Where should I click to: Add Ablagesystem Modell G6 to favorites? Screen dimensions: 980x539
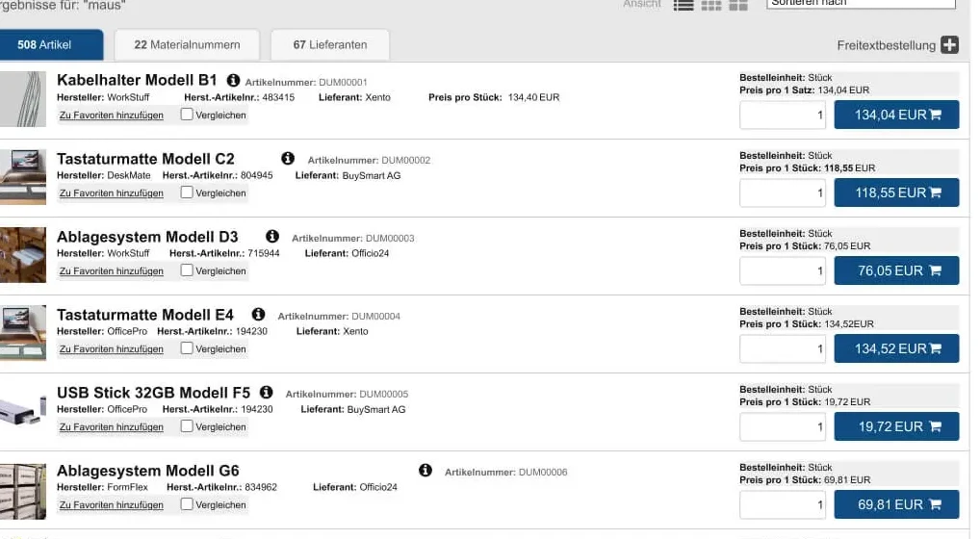112,505
